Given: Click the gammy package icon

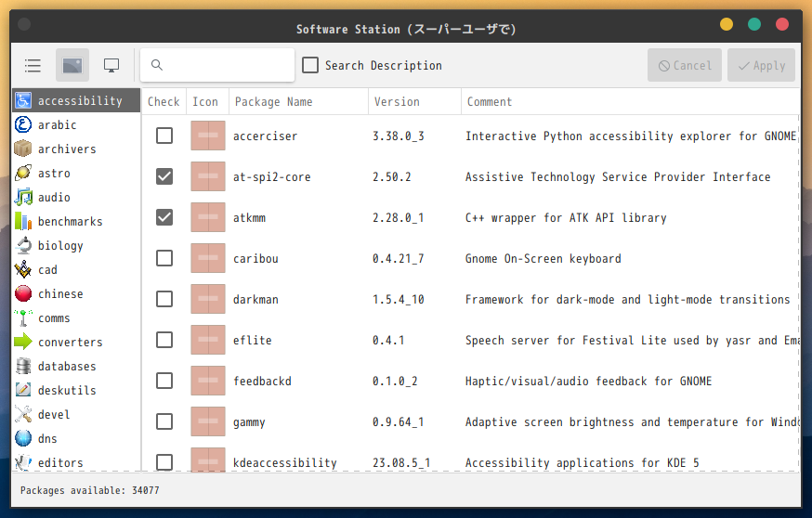Looking at the screenshot, I should click(208, 421).
